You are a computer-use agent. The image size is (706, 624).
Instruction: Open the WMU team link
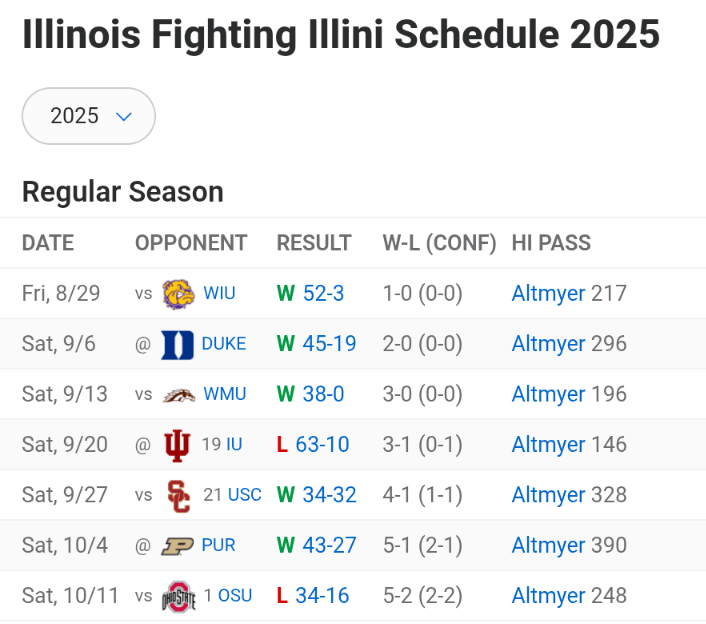[225, 394]
